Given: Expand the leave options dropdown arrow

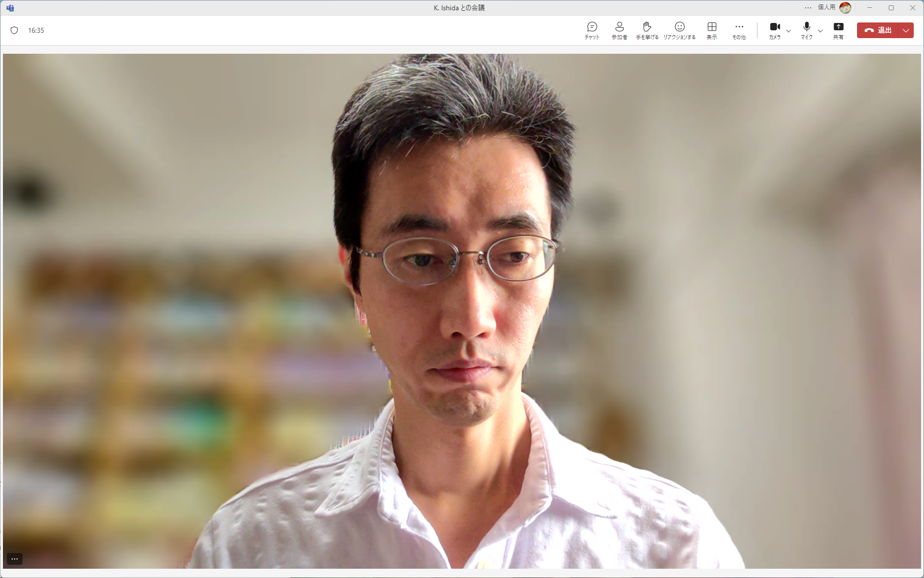Looking at the screenshot, I should click(x=906, y=30).
